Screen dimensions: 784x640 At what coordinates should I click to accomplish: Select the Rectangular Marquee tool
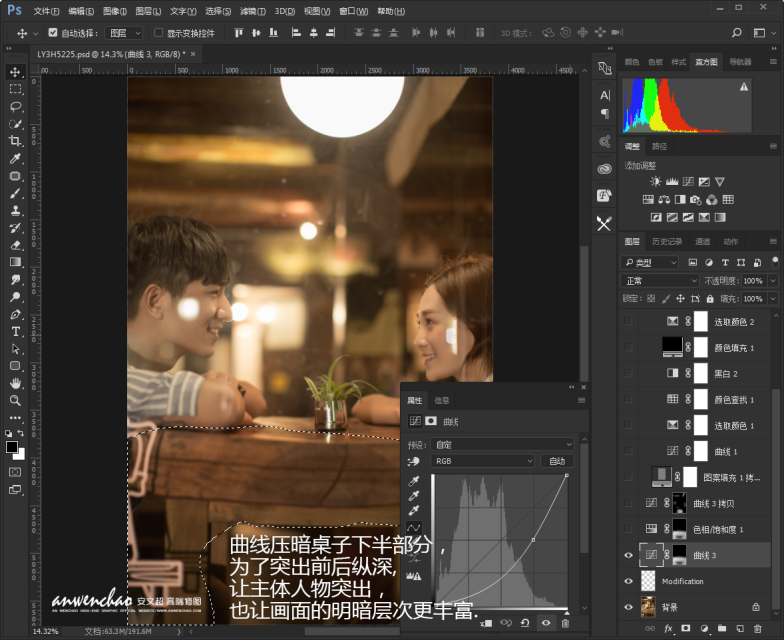point(15,89)
